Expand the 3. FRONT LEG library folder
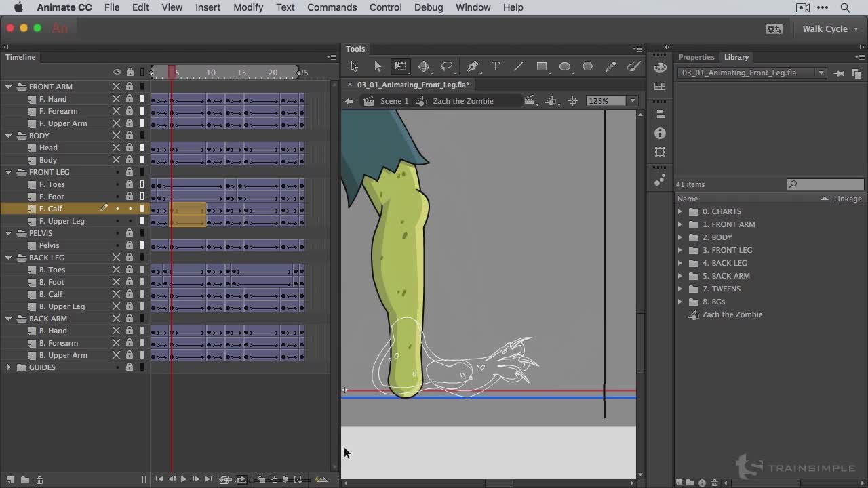This screenshot has width=868, height=488. coord(680,250)
